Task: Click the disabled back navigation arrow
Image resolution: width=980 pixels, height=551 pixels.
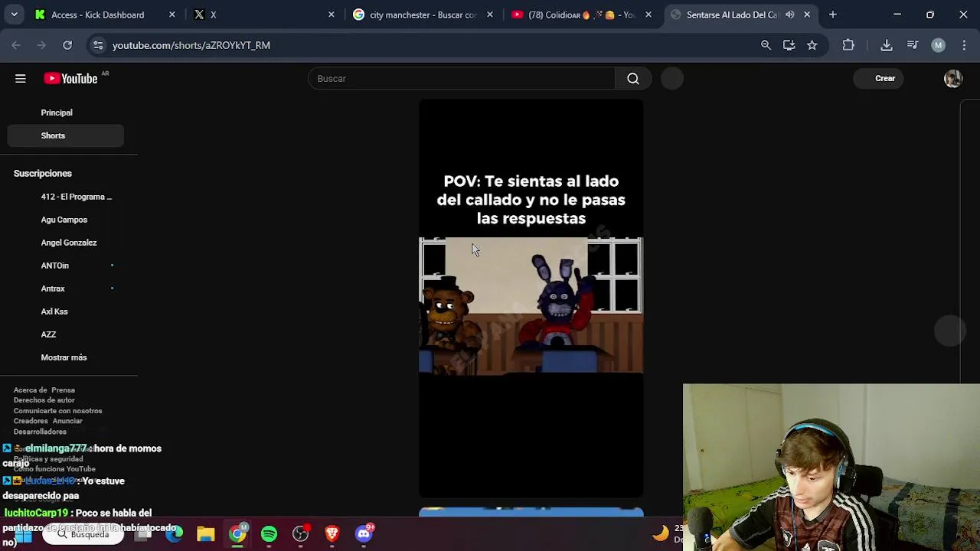Action: point(16,45)
